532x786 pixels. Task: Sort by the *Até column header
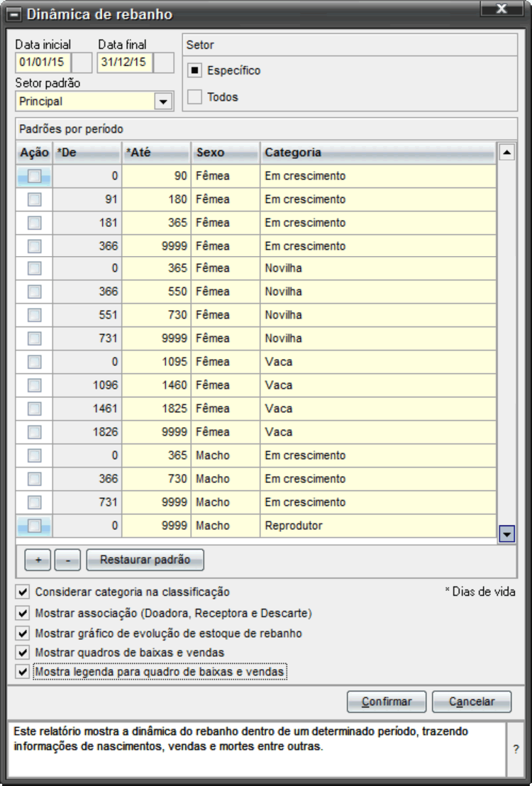157,153
